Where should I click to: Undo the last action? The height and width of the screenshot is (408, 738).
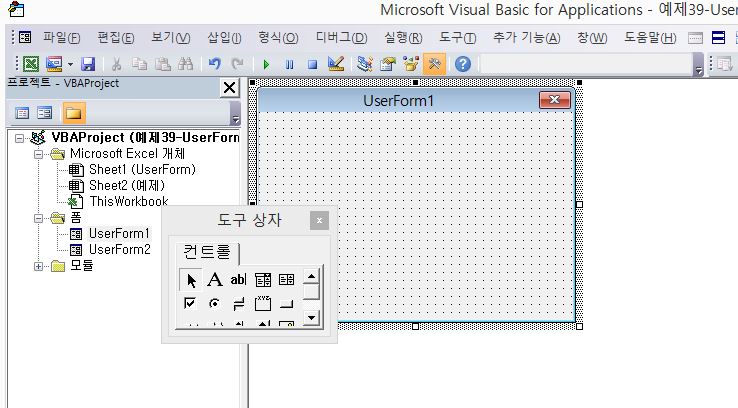coord(215,64)
